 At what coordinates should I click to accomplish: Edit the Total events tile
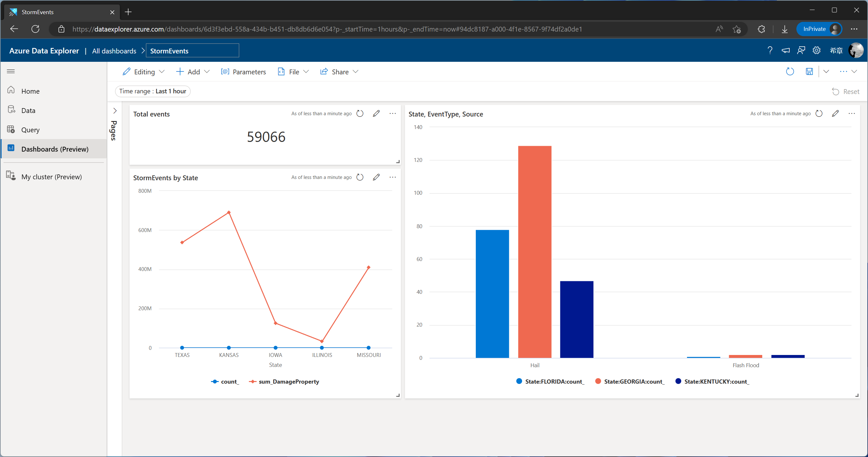pyautogui.click(x=376, y=114)
